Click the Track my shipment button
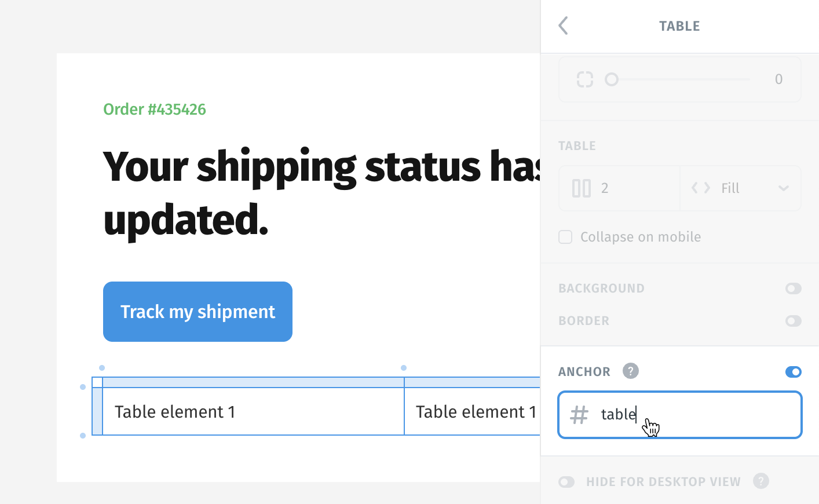The image size is (819, 504). 198,312
